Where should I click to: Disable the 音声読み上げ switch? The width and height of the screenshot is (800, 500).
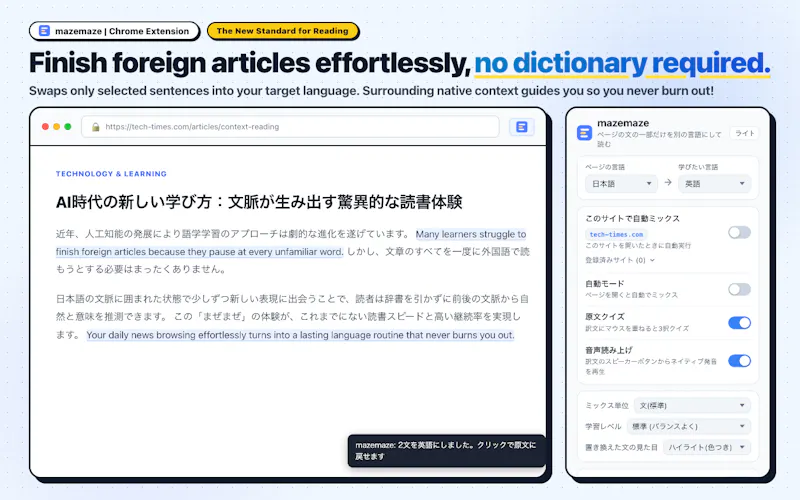click(739, 361)
